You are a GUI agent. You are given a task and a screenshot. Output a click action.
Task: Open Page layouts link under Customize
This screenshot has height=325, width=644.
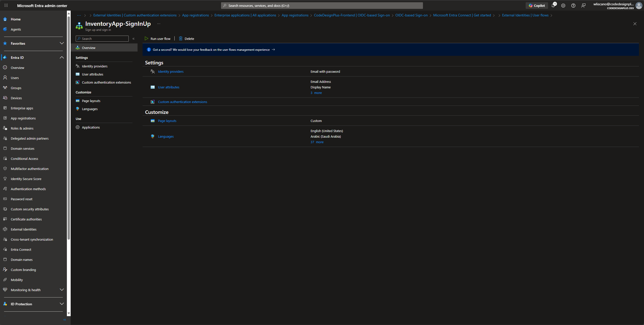167,121
